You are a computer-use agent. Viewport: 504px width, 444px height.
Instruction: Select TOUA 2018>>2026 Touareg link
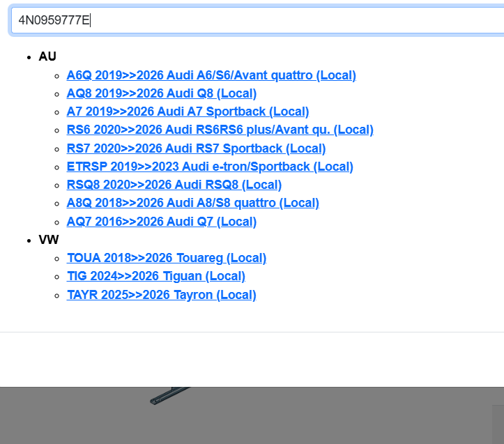click(166, 258)
